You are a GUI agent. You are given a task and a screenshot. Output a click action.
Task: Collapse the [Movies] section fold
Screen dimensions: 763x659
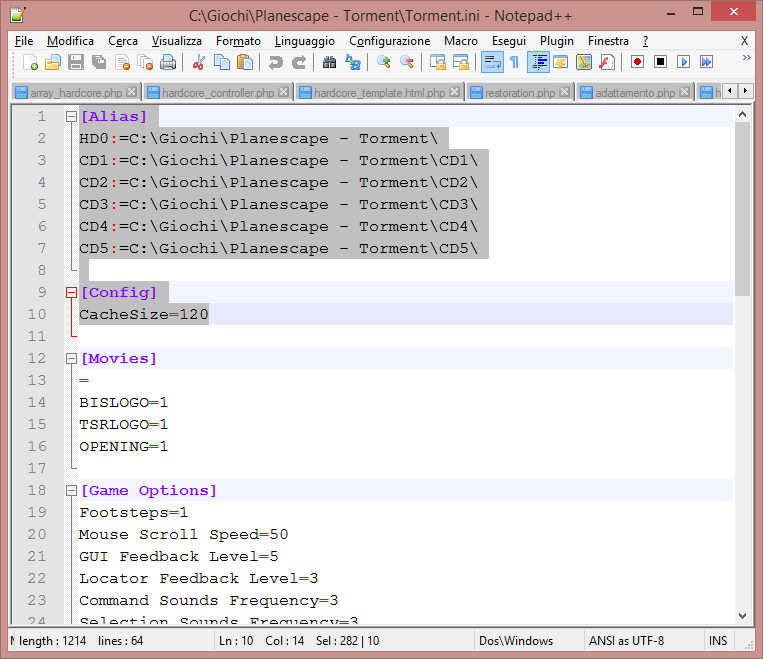coord(72,359)
